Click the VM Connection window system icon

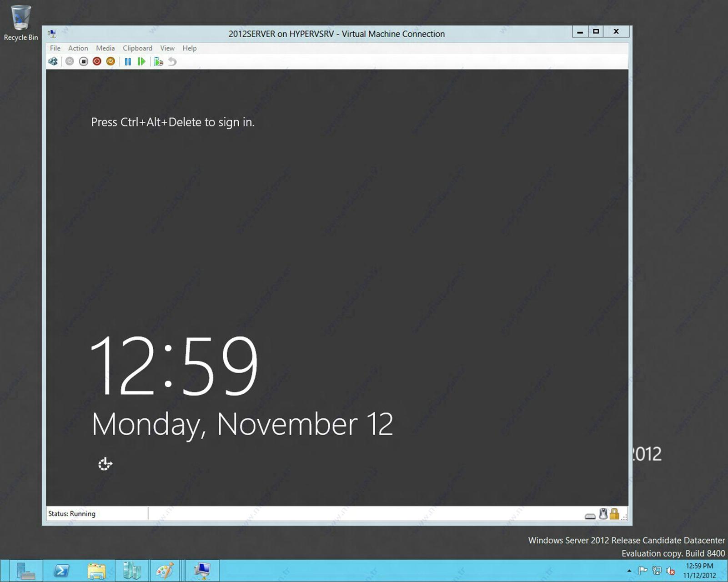(52, 34)
